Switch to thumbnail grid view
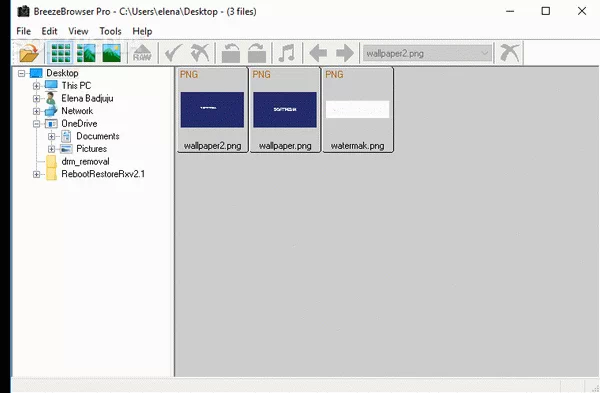600x393 pixels. tap(60, 53)
